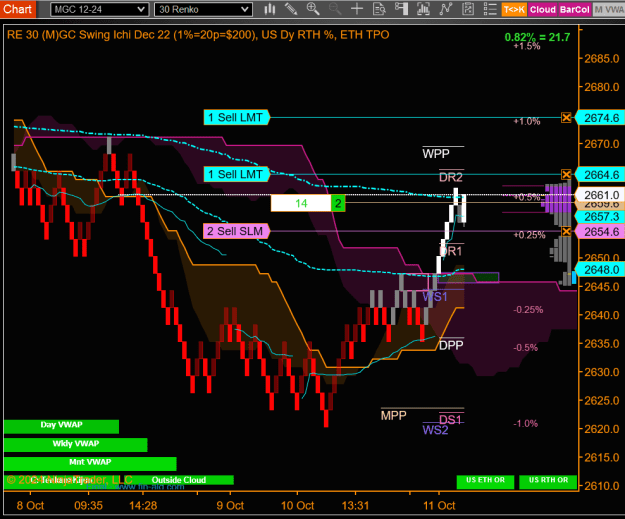Screen dimensions: 625x519
Task: Open the MGC 12-24 instrument dropdown
Action: coord(100,10)
